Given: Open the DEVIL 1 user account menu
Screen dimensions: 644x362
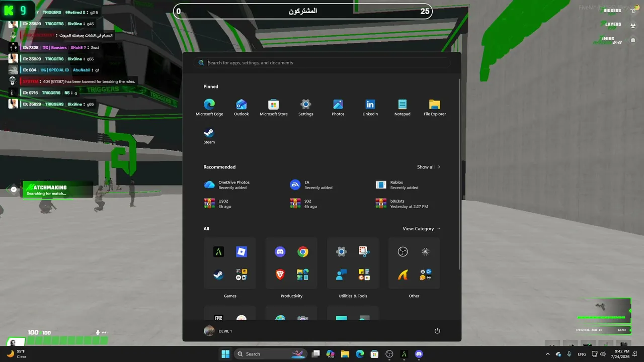Looking at the screenshot, I should [x=218, y=331].
